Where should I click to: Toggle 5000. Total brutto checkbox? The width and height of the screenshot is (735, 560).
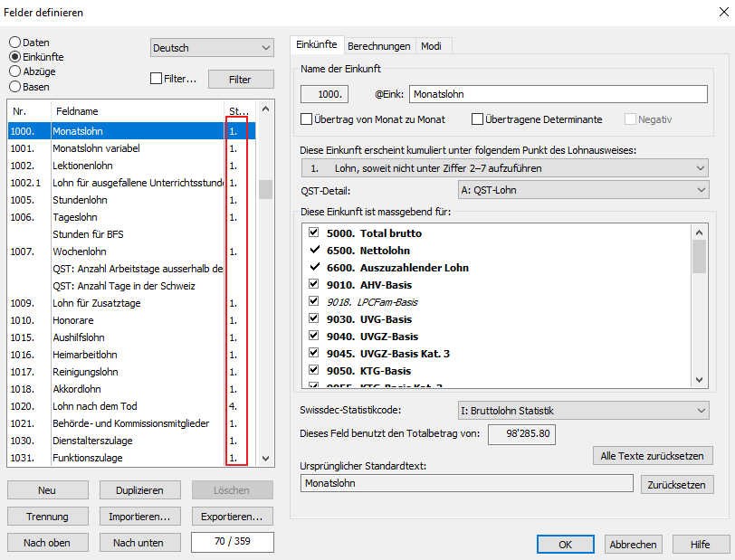click(314, 233)
